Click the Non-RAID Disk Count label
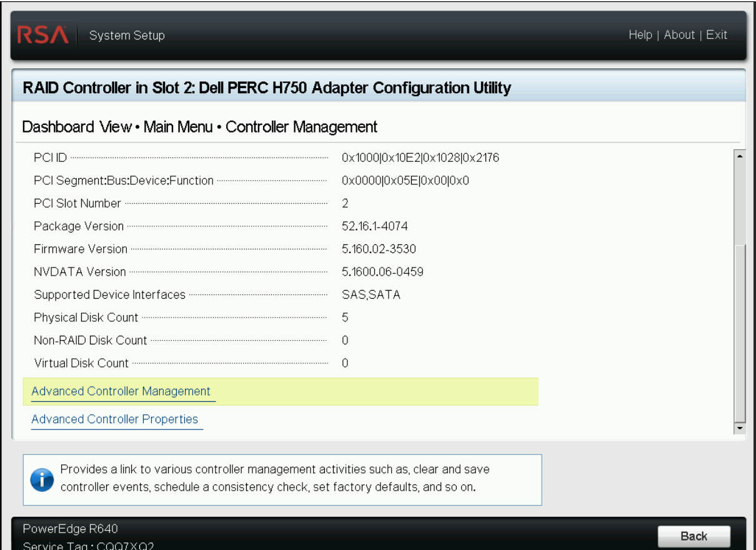The image size is (756, 550). 91,340
